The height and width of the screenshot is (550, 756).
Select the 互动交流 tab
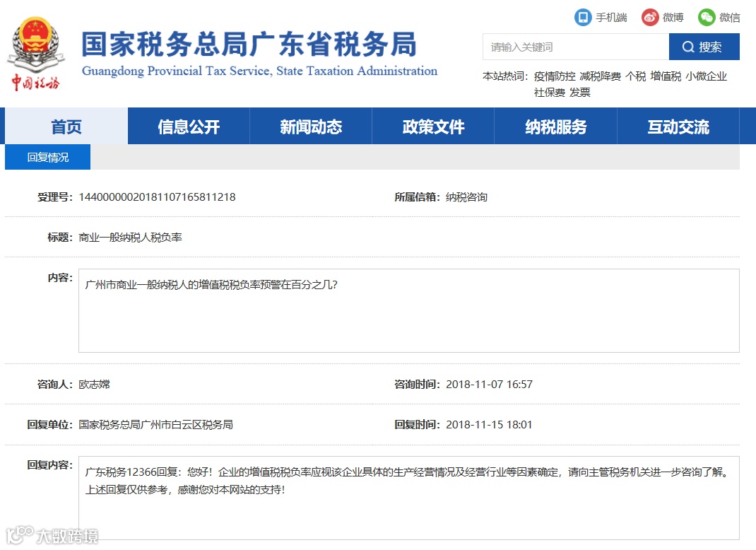(678, 126)
